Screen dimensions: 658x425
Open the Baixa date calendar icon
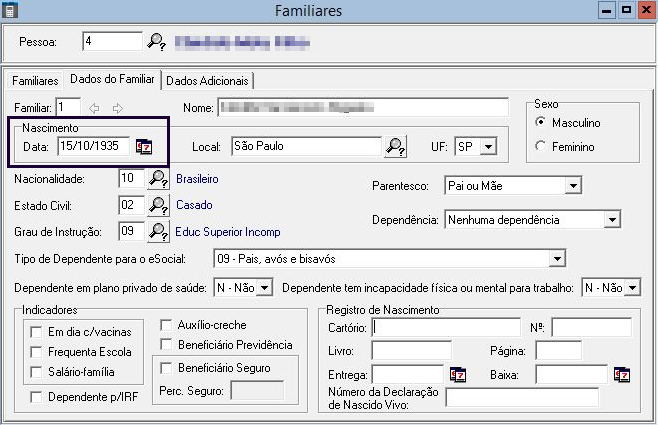coord(621,375)
